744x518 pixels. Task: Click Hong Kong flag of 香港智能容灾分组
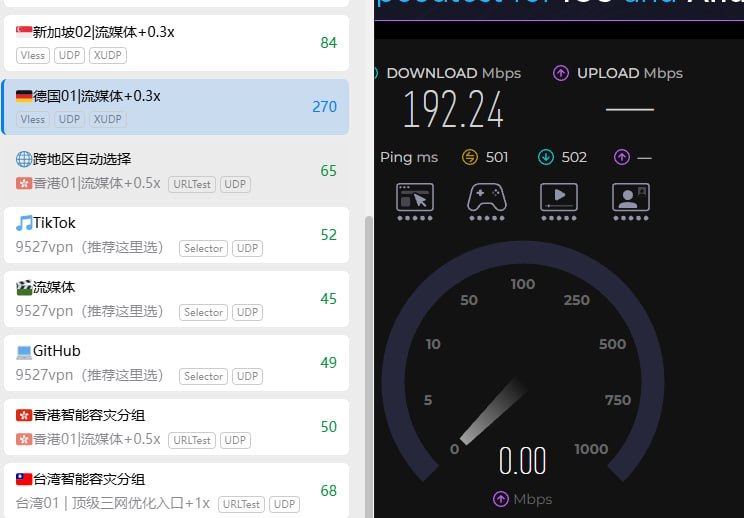coord(24,416)
